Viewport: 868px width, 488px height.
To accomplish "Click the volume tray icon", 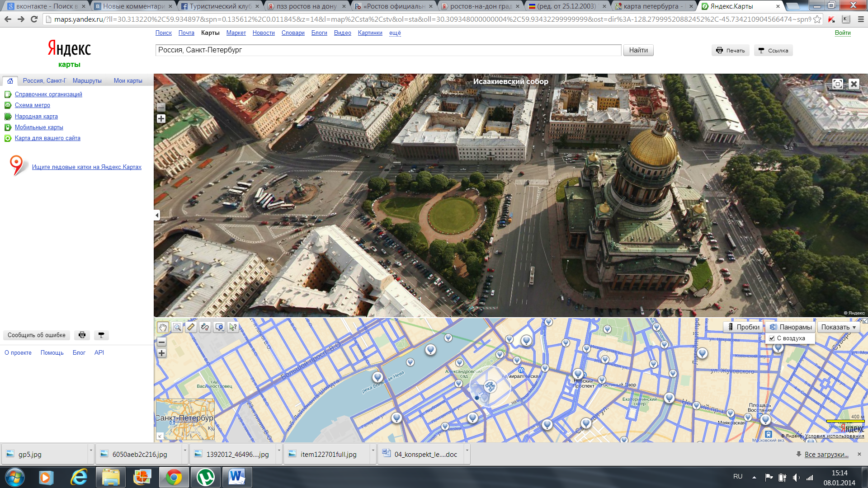I will point(796,477).
